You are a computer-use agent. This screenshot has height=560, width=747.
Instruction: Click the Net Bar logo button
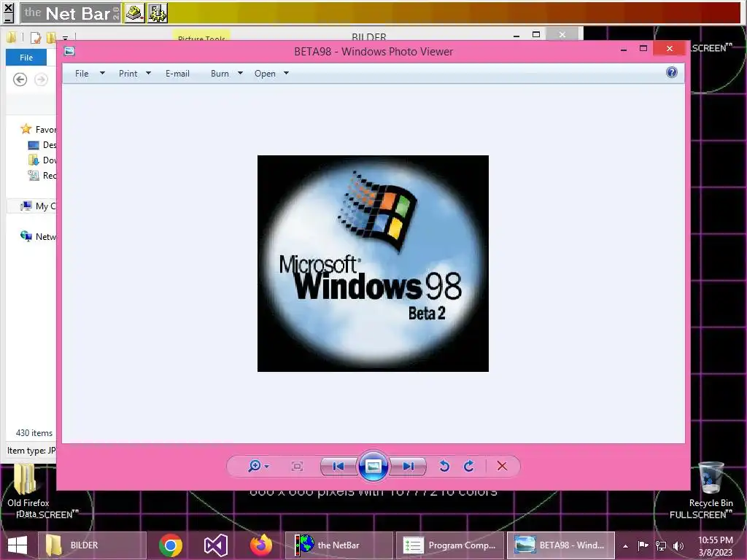click(71, 13)
